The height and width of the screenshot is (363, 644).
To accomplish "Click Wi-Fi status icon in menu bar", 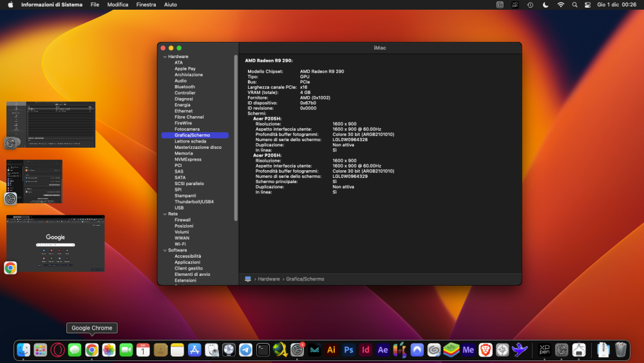I will point(561,5).
